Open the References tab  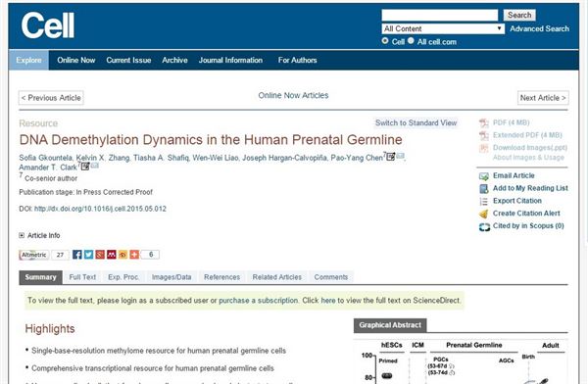(221, 277)
